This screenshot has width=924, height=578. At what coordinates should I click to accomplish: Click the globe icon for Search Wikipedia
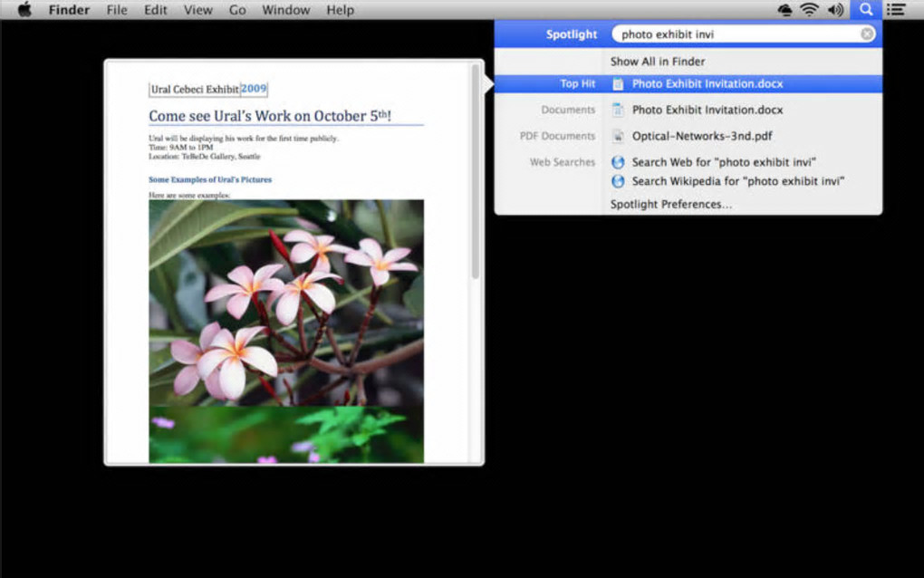point(618,181)
